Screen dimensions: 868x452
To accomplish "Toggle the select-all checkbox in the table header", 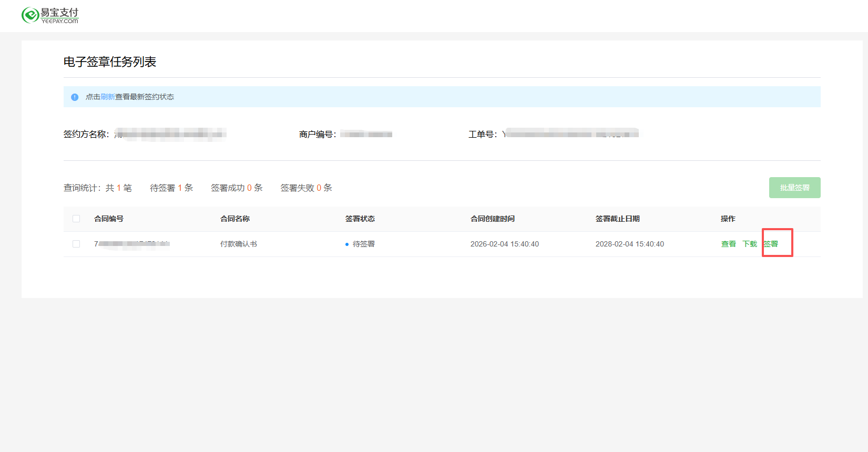I will (x=76, y=219).
